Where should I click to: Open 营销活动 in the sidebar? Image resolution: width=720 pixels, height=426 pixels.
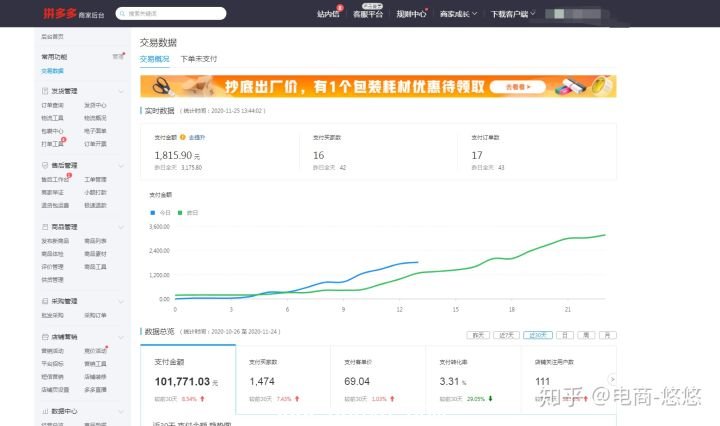pyautogui.click(x=52, y=351)
